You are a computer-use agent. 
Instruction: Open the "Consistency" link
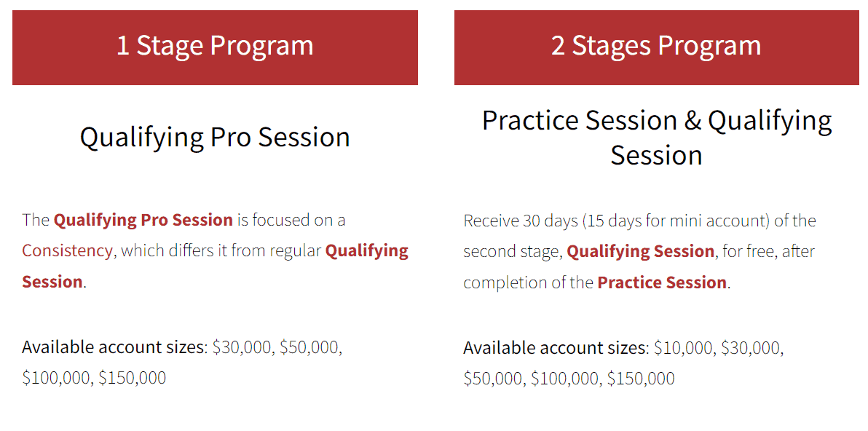tap(67, 251)
